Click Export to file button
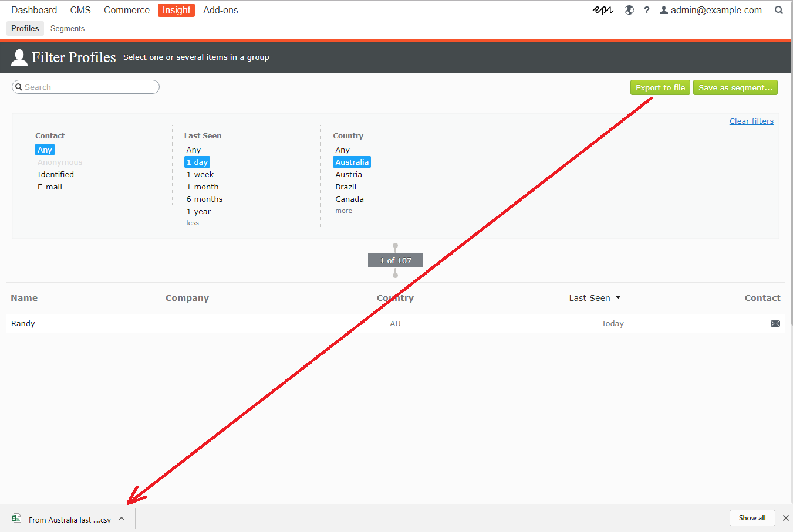This screenshot has height=532, width=793. pyautogui.click(x=660, y=87)
